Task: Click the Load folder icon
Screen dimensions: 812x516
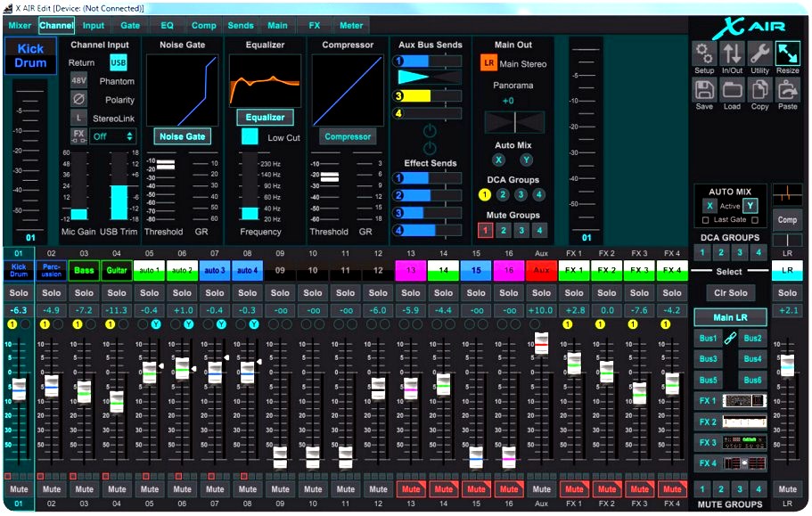Action: [732, 92]
